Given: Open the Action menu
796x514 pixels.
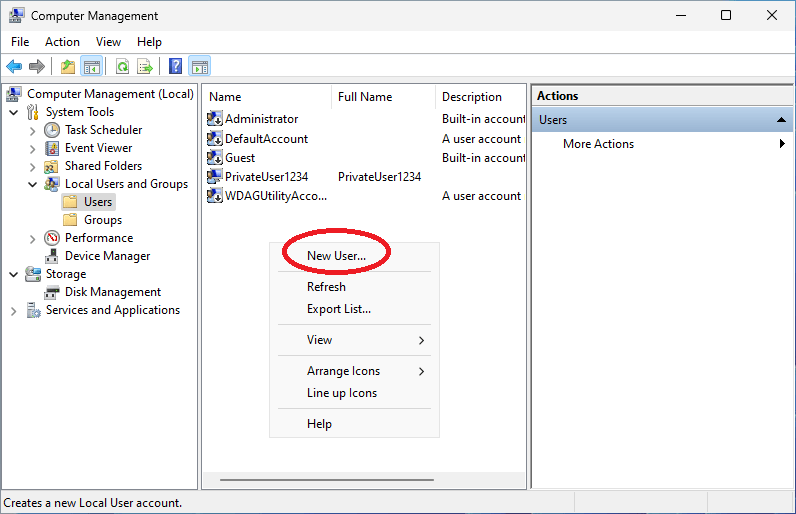Looking at the screenshot, I should coord(62,42).
